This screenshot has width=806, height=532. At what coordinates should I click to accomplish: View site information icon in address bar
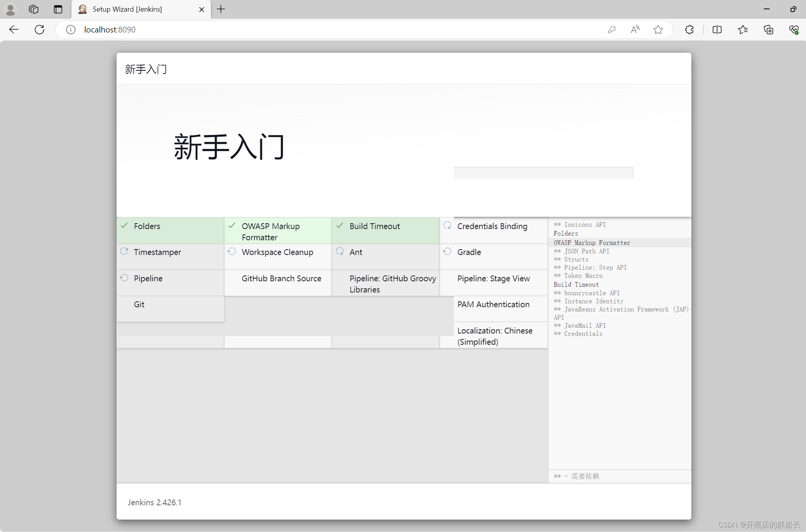click(x=70, y=29)
